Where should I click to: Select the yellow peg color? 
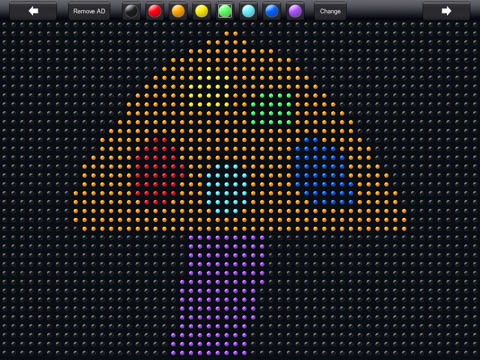(x=201, y=11)
